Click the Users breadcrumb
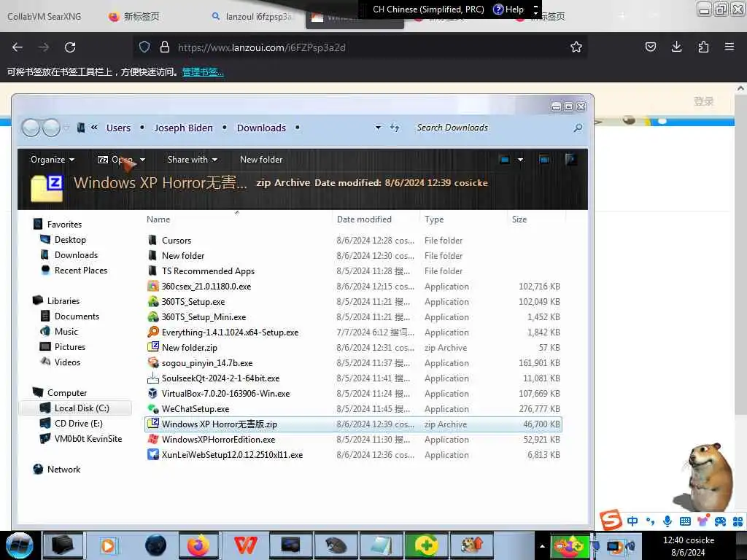747x560 pixels. pos(118,128)
